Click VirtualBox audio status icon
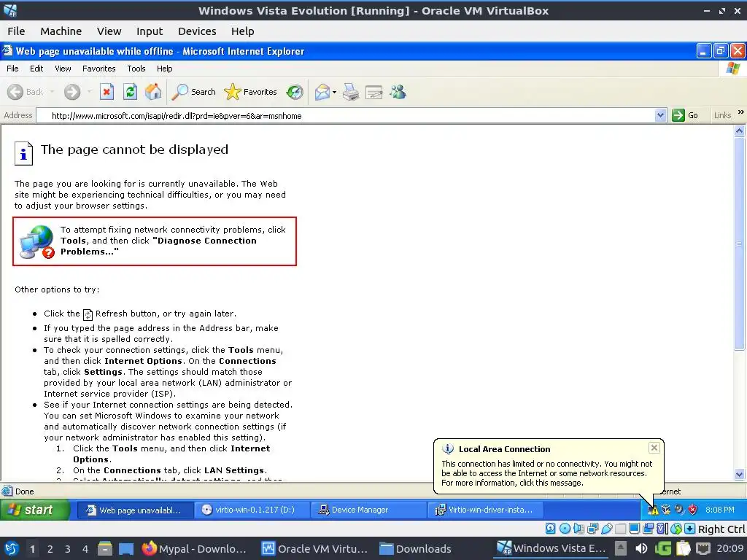 (x=578, y=528)
